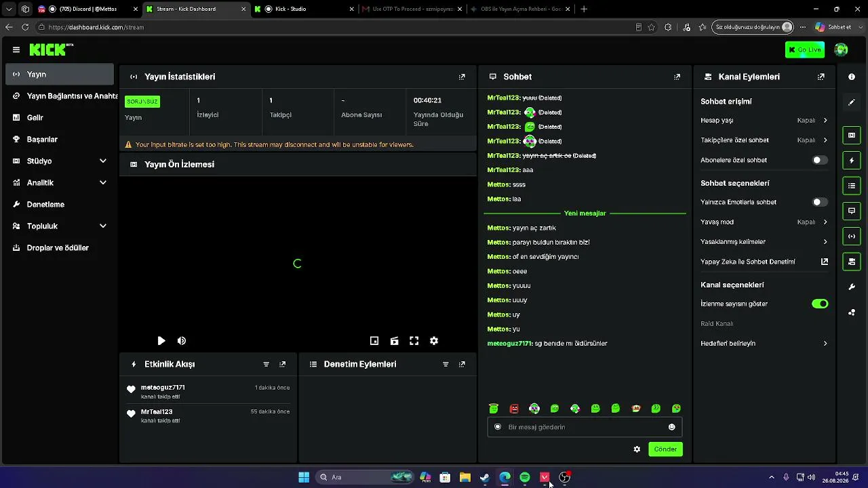
Task: Click username meteoguz7171 in chat
Action: pyautogui.click(x=509, y=344)
